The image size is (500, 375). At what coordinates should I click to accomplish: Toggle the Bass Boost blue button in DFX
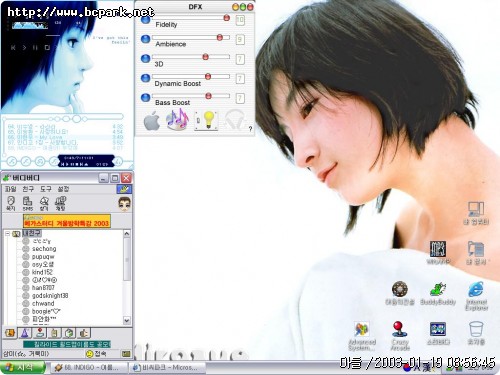pyautogui.click(x=145, y=98)
